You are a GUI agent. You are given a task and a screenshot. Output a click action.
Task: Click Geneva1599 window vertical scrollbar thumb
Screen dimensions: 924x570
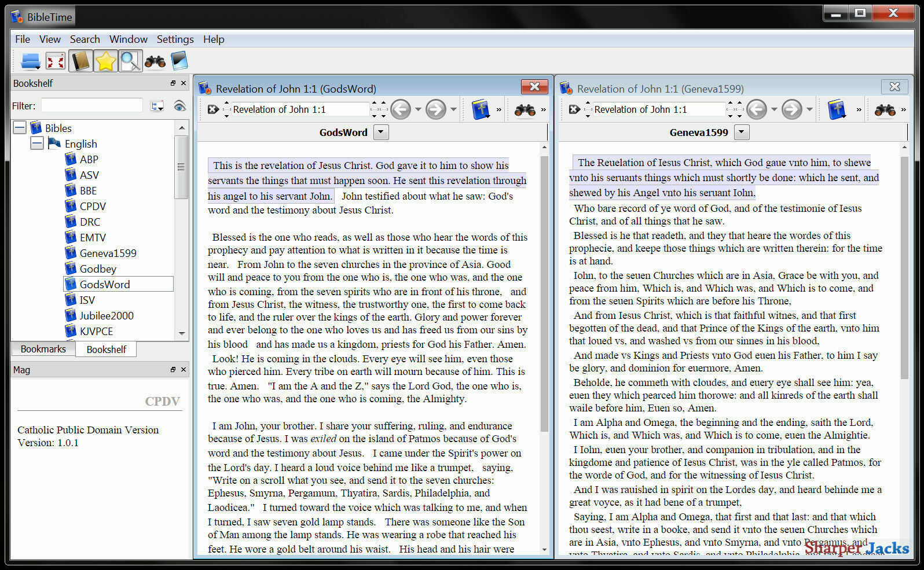point(905,267)
